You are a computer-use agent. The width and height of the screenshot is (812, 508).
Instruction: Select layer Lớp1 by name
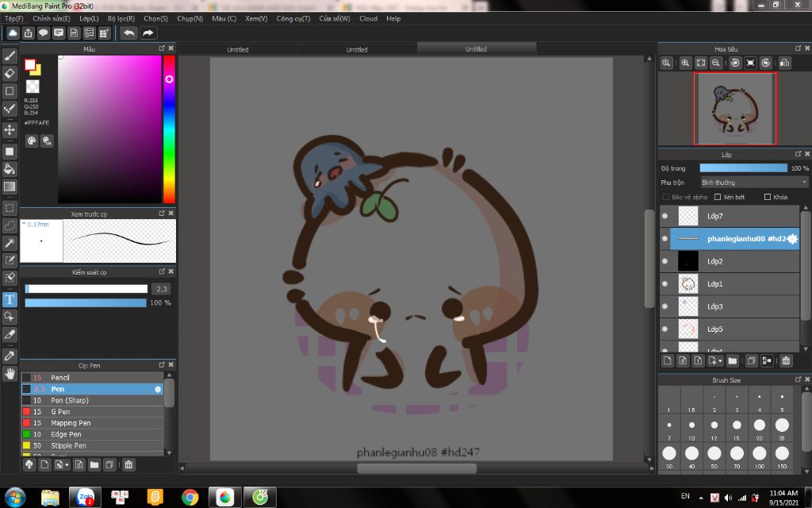coord(714,284)
